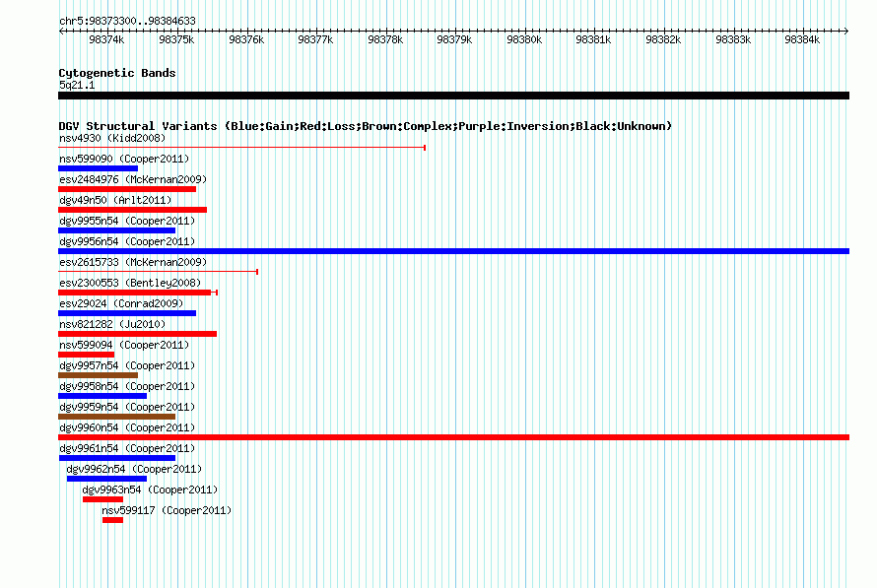Click the brown dgv9959n54 complex bar
Screen dimensions: 877x588
coord(117,417)
